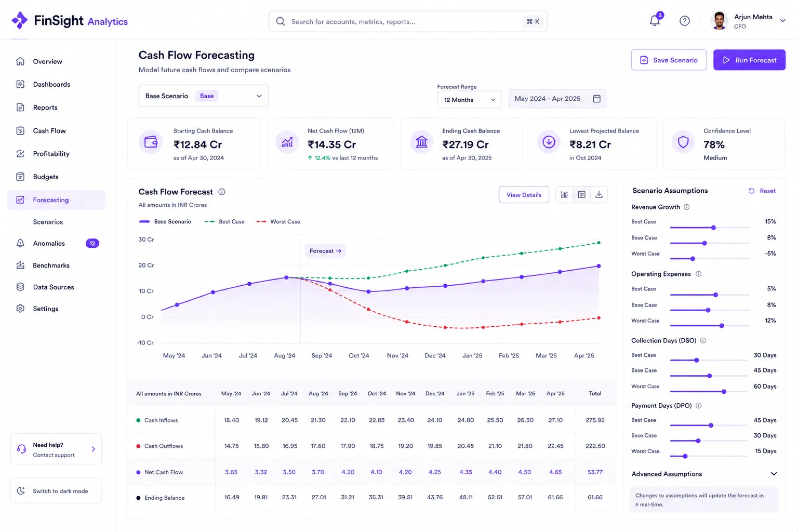Click the Lowest Projected Balance down-arrow icon
Image resolution: width=798 pixels, height=532 pixels.
click(x=549, y=142)
